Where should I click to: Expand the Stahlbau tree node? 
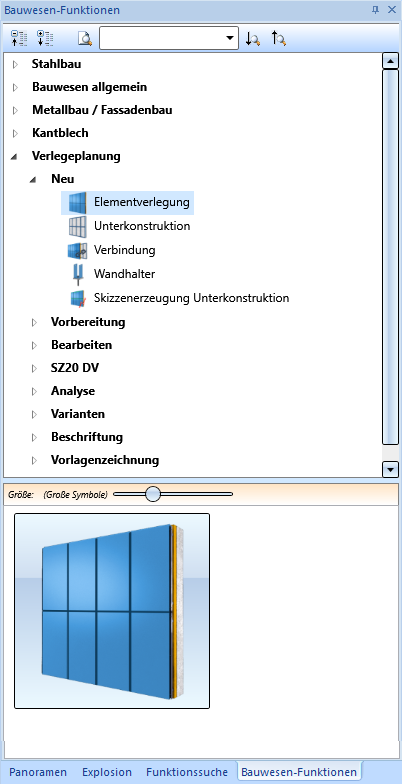pos(15,64)
